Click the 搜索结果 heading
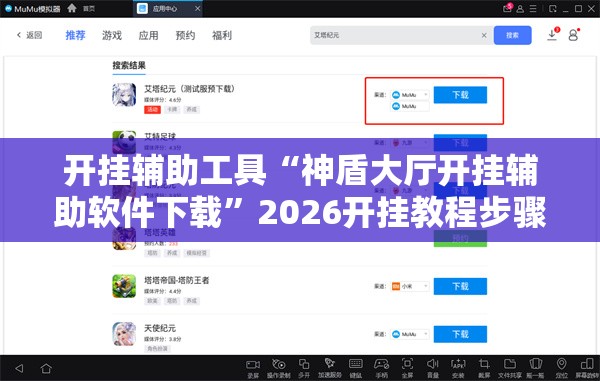The width and height of the screenshot is (600, 381). tap(129, 65)
